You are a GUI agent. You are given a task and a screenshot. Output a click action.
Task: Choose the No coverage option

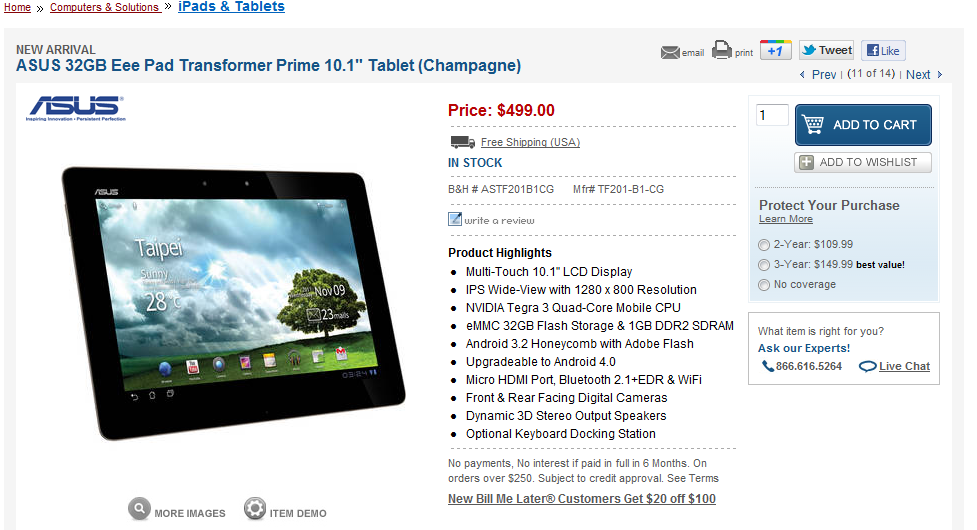763,285
